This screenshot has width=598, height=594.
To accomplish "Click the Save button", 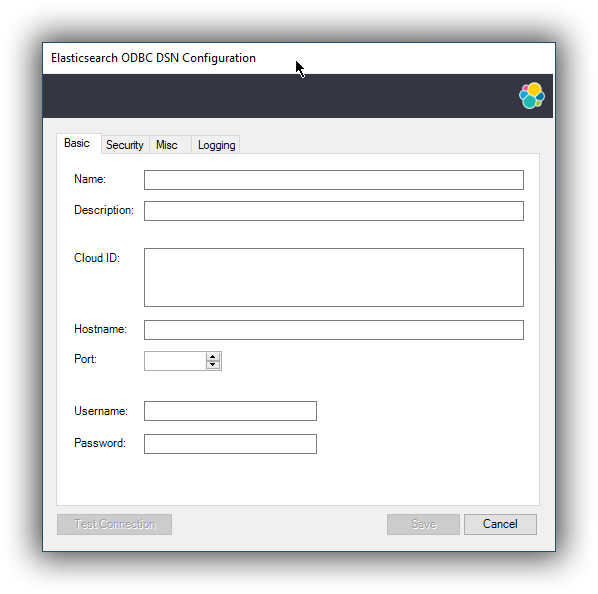I will tap(423, 524).
